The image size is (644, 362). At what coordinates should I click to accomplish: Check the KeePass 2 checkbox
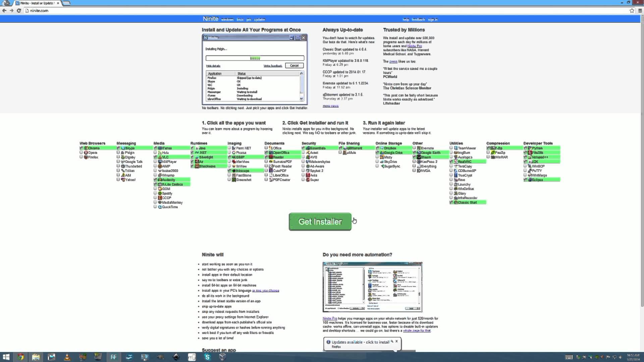click(x=414, y=162)
